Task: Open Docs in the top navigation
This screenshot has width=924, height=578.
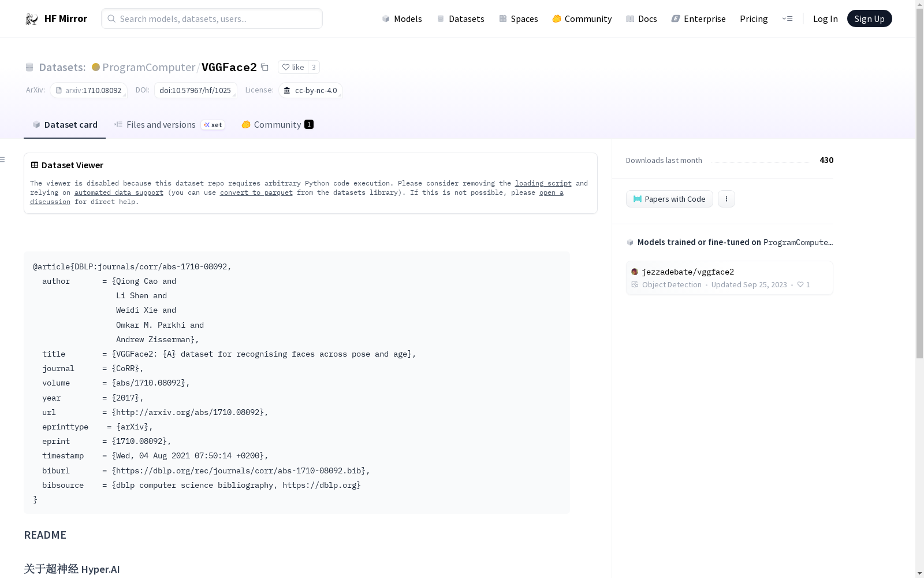Action: pyautogui.click(x=641, y=18)
